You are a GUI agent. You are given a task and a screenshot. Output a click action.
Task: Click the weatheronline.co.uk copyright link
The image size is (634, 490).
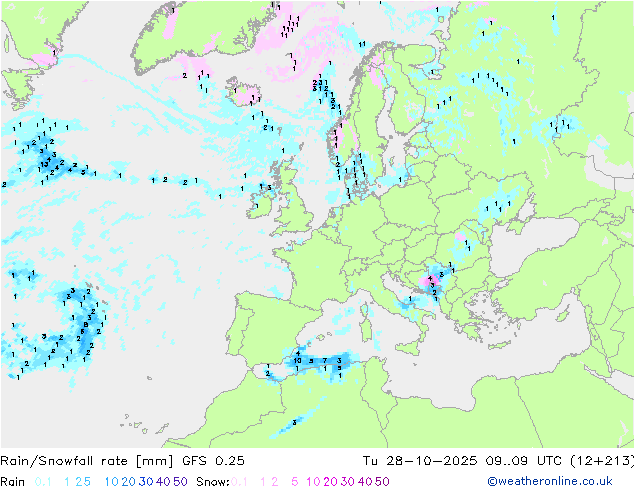point(550,482)
